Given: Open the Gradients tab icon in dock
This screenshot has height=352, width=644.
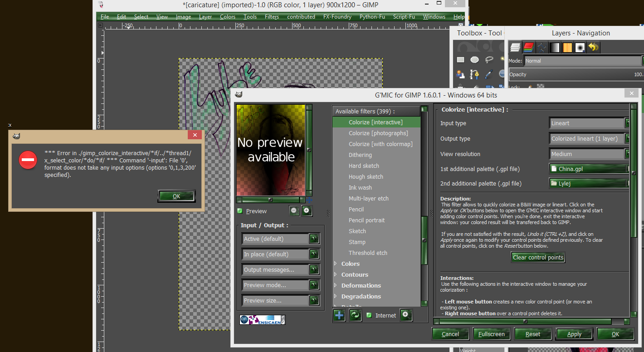Looking at the screenshot, I should pyautogui.click(x=554, y=47).
